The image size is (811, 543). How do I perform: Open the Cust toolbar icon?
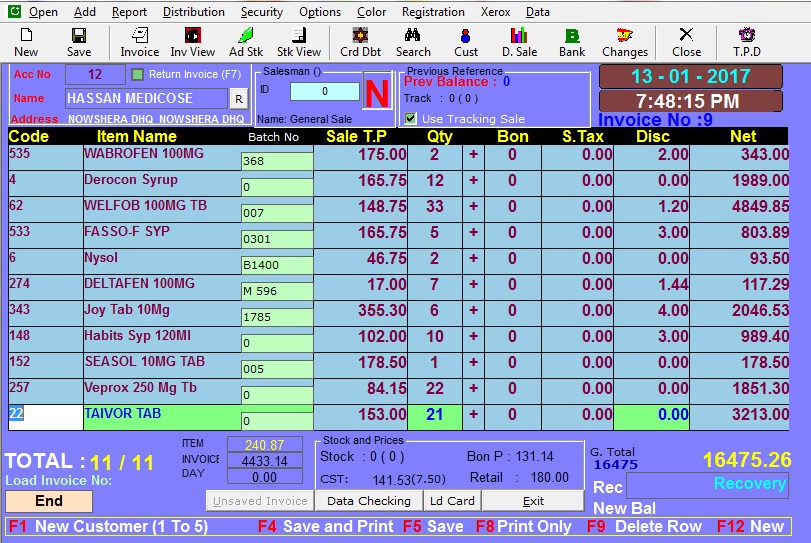[465, 35]
